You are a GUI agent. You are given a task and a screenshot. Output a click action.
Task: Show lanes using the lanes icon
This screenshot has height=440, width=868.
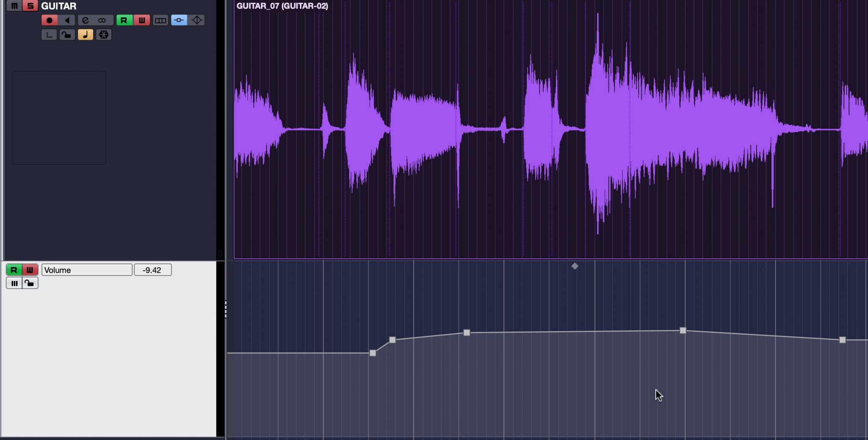161,19
